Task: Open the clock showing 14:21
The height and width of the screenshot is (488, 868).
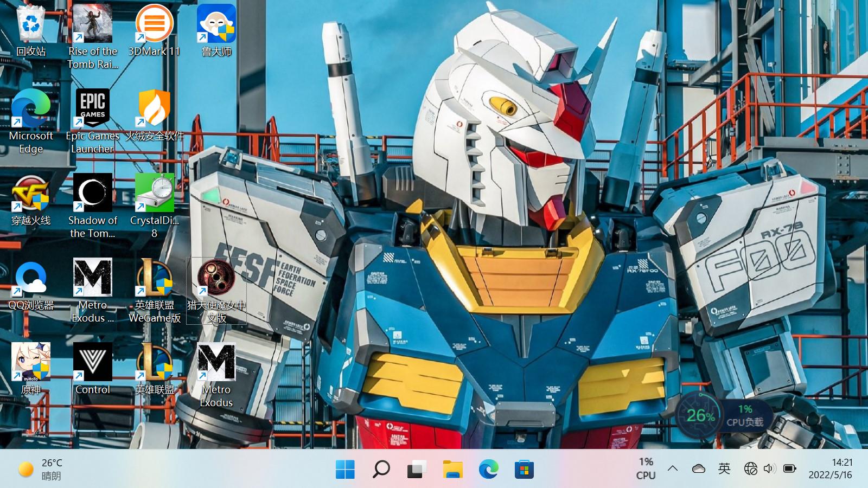Action: click(831, 468)
